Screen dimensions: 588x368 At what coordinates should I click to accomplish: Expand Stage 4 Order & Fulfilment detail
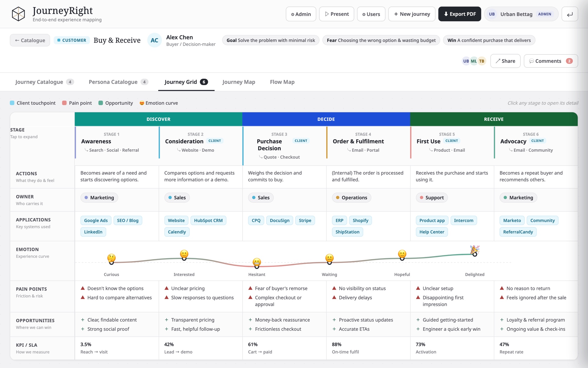click(368, 142)
